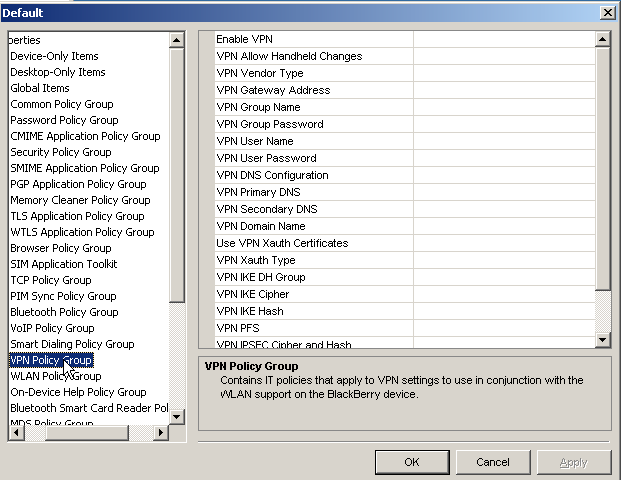Select the highlighted VPN Policy Group
The image size is (621, 480).
click(51, 360)
